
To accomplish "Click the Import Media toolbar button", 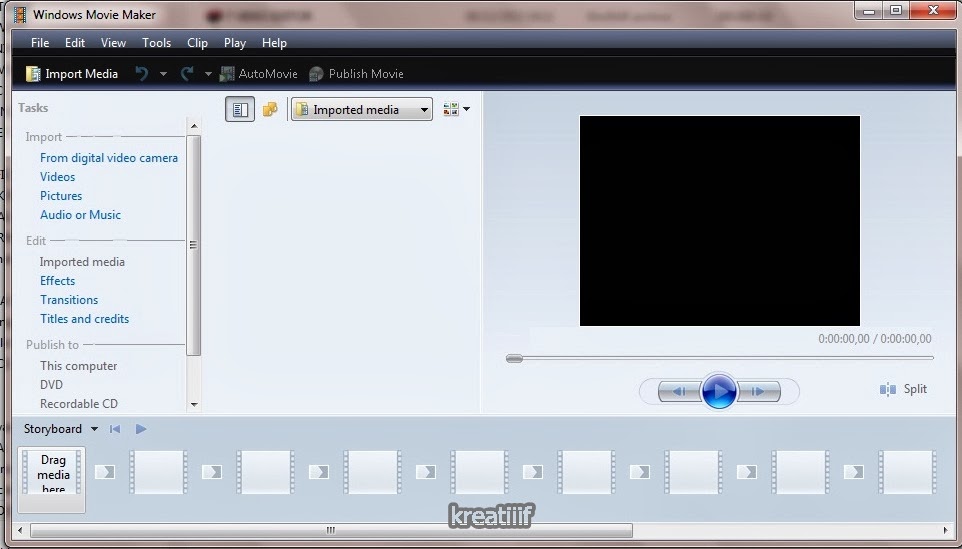I will (x=72, y=74).
